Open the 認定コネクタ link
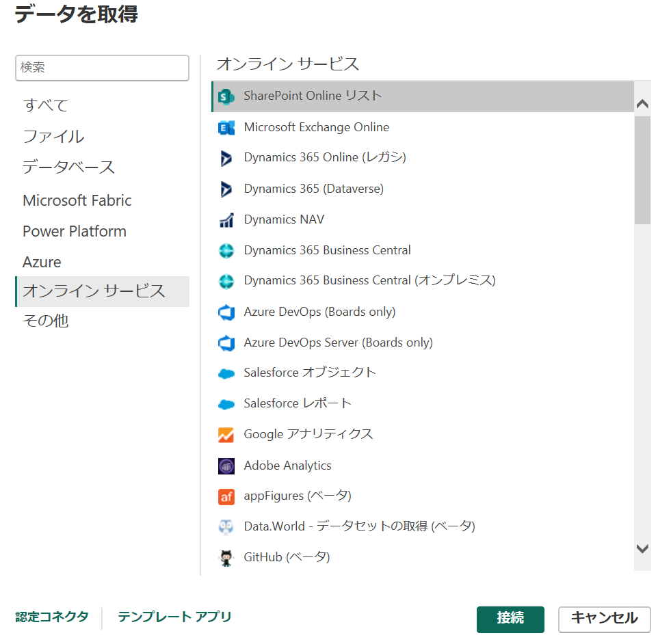This screenshot has width=658, height=644. tap(52, 617)
